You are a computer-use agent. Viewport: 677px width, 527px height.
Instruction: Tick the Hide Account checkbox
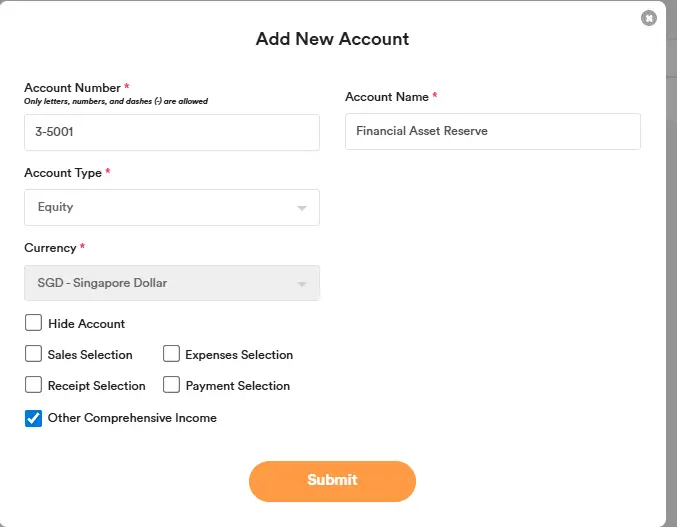coord(33,323)
